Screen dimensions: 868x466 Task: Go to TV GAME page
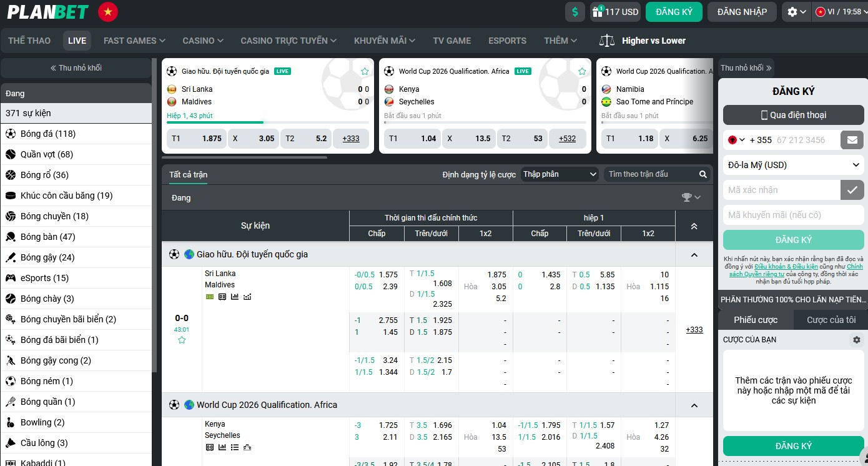(452, 41)
